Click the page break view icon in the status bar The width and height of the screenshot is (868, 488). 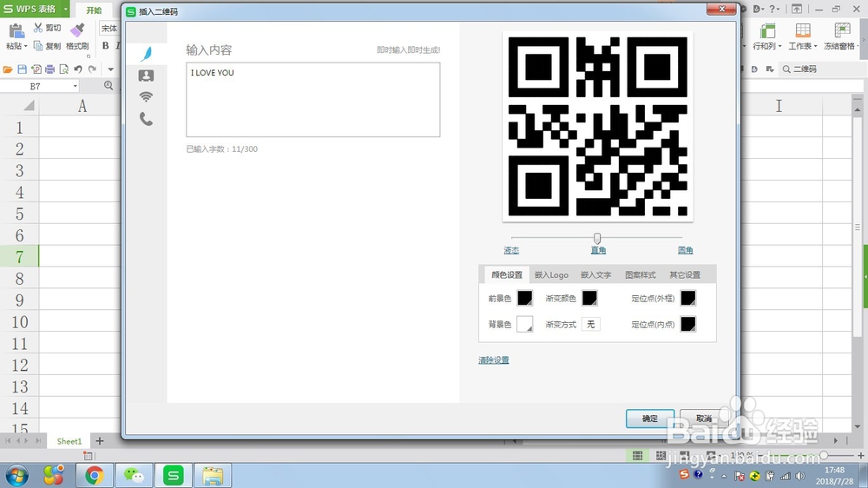click(661, 455)
